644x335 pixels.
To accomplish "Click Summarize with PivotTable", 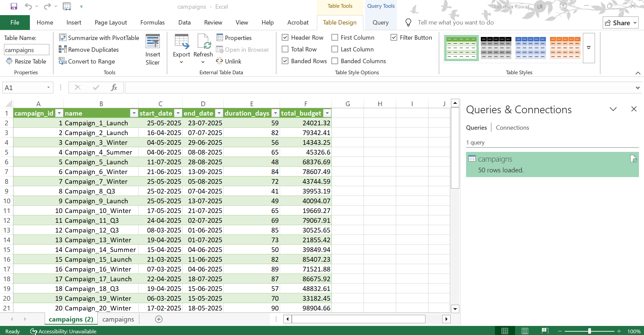I will 99,38.
